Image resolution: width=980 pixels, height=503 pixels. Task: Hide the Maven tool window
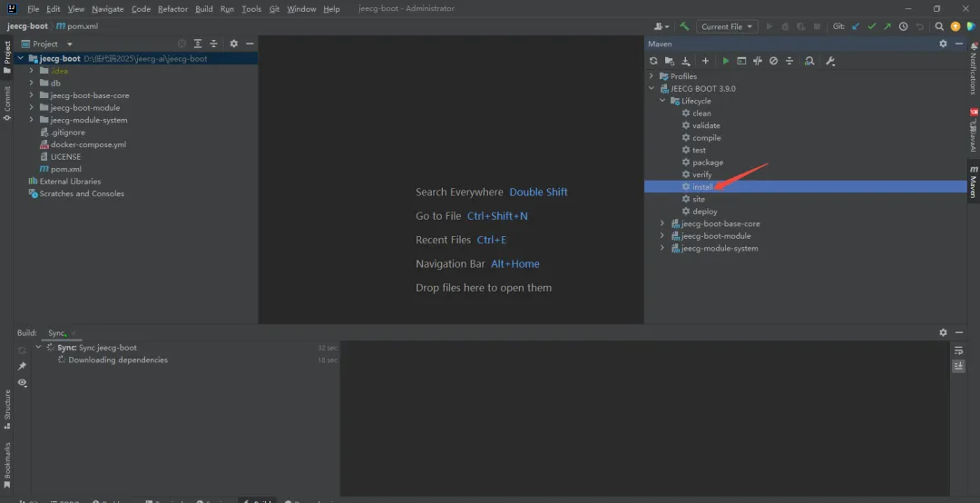(959, 44)
